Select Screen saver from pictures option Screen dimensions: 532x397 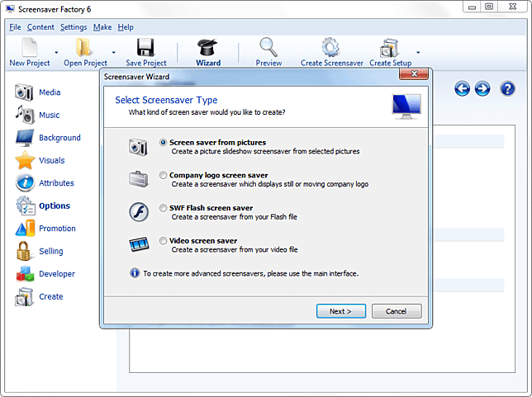[x=164, y=143]
